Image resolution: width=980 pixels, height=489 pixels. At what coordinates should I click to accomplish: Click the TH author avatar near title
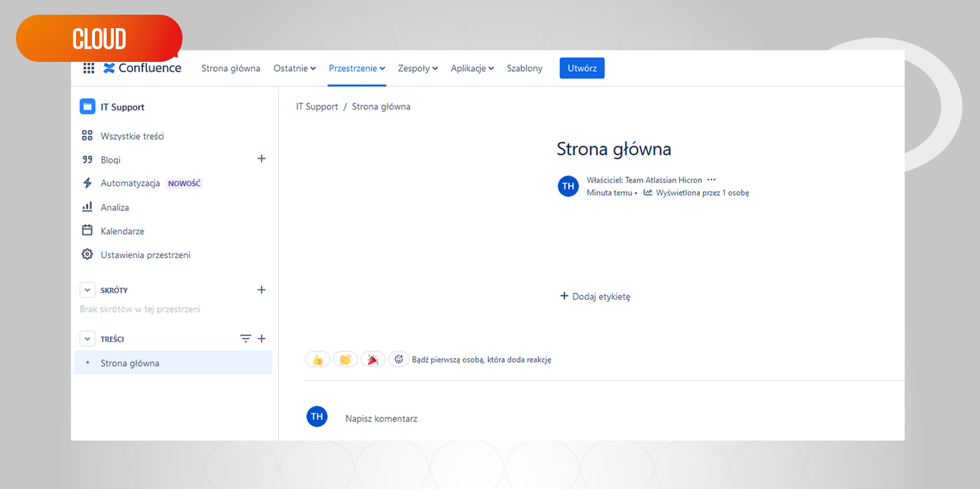click(x=568, y=186)
